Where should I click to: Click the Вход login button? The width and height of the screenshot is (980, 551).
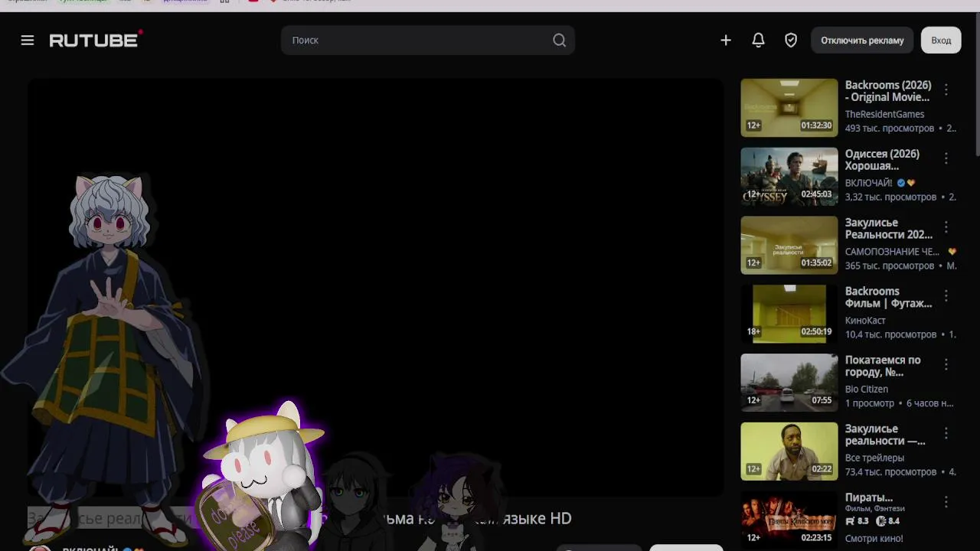[941, 41]
